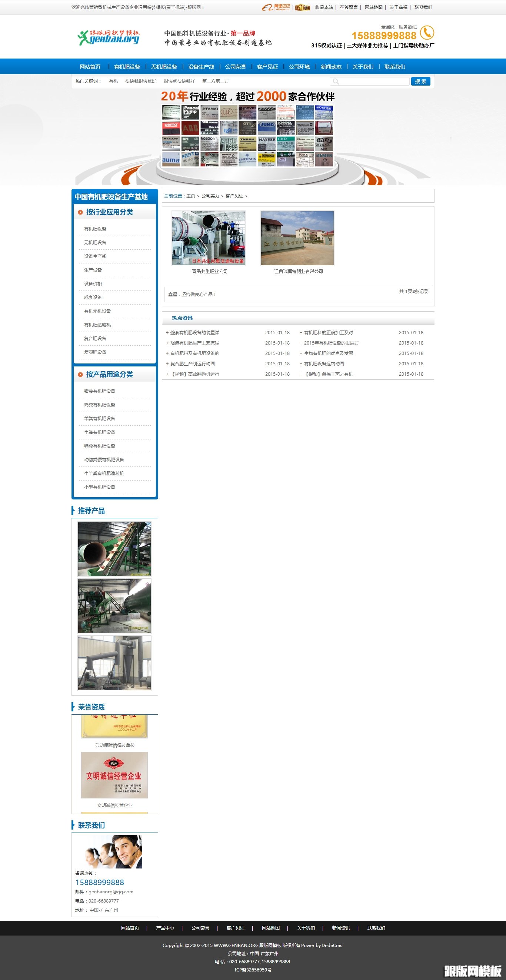This screenshot has height=980, width=506.
Task: Open the 江西瑞博特肥业有限公司 photo
Action: (x=297, y=238)
